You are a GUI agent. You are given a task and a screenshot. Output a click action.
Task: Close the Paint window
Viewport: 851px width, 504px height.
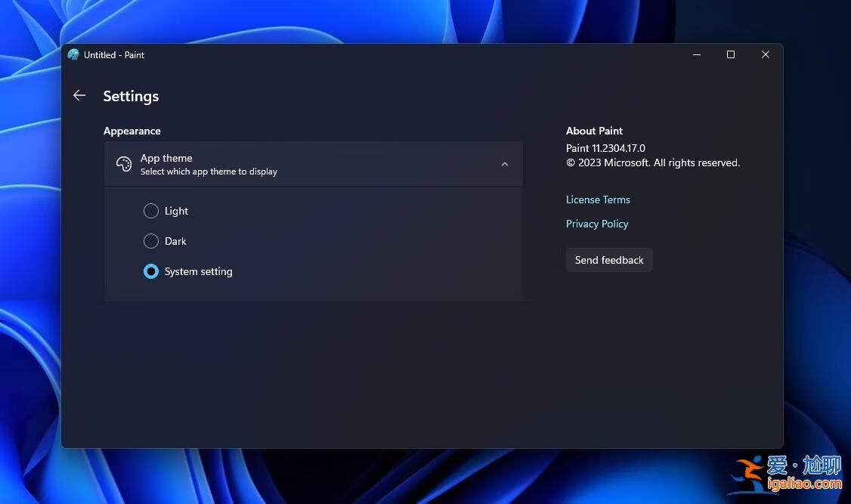pos(766,54)
